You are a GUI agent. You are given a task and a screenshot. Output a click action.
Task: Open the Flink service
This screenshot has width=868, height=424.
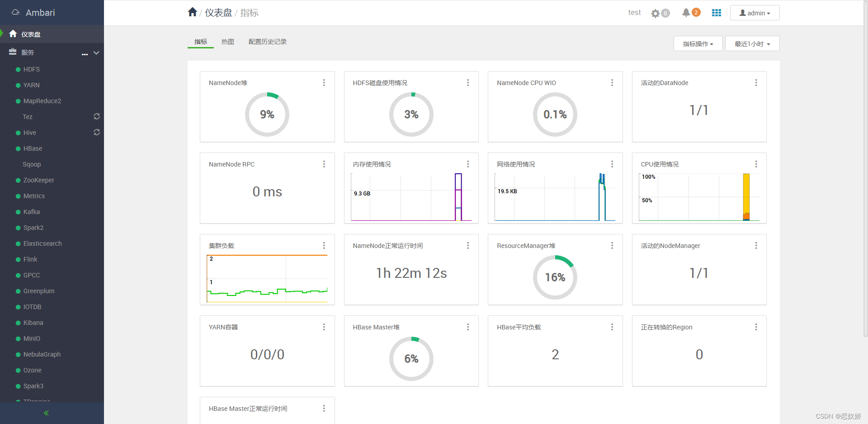tap(30, 259)
